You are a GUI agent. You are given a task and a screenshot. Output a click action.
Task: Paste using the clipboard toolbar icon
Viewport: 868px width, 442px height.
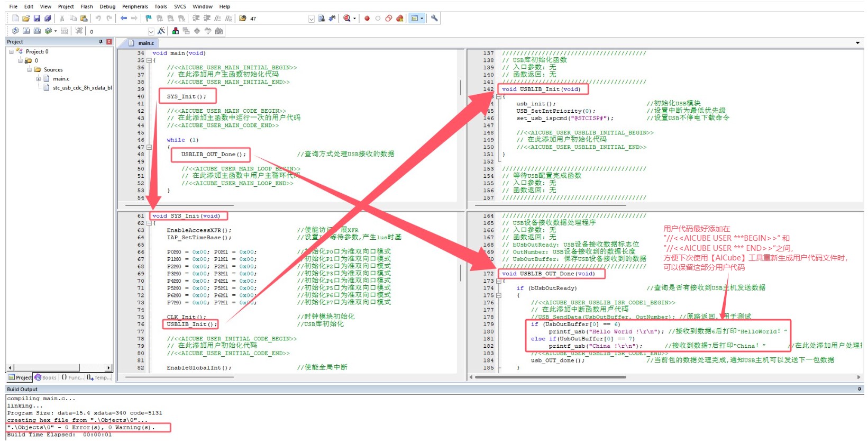click(x=84, y=18)
